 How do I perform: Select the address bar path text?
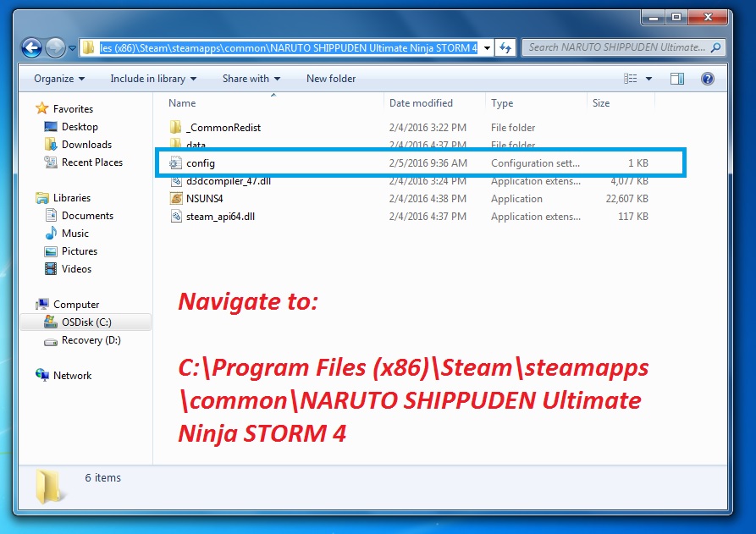tap(289, 47)
